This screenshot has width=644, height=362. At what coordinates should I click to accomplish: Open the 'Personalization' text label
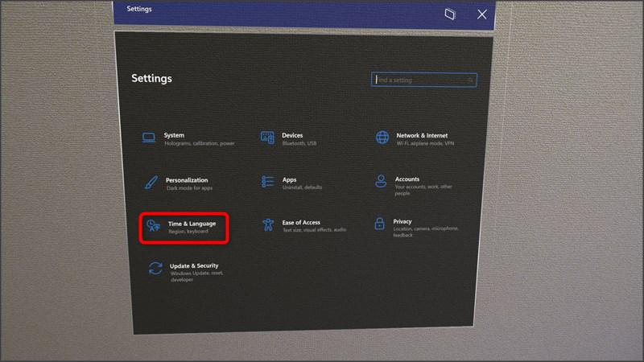pyautogui.click(x=187, y=180)
